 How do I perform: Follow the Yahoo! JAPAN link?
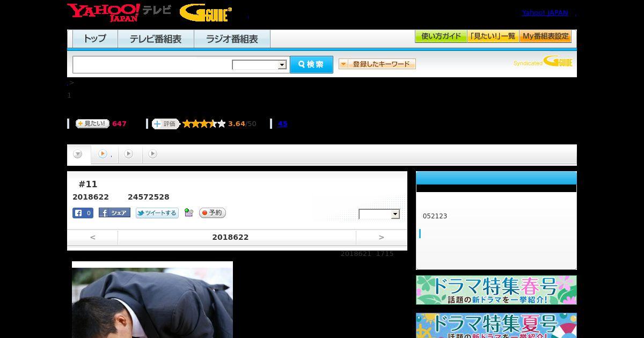tap(545, 13)
